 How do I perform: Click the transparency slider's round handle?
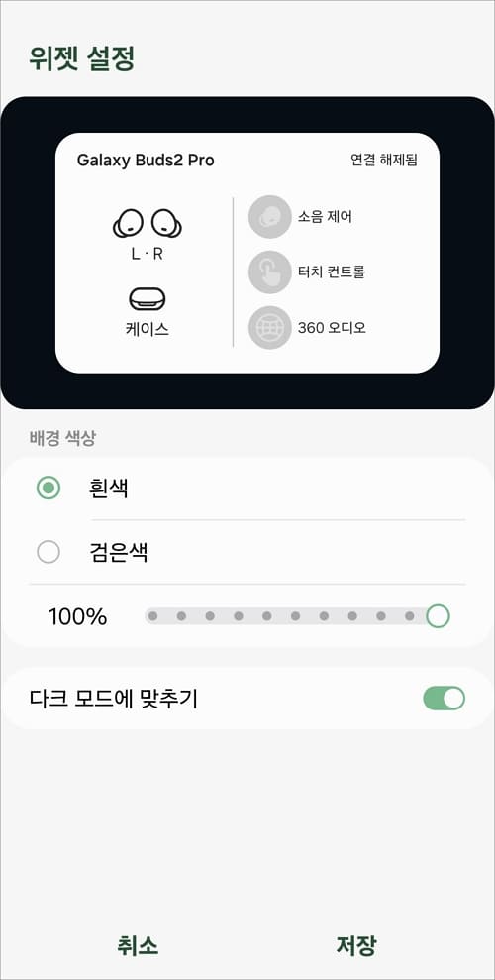pos(439,616)
